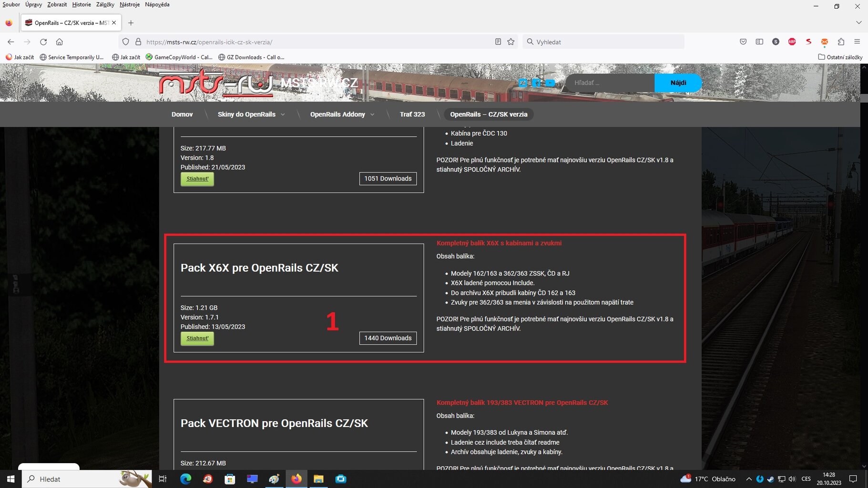
Task: Open Service Temporarily U... bookmark
Action: click(72, 57)
